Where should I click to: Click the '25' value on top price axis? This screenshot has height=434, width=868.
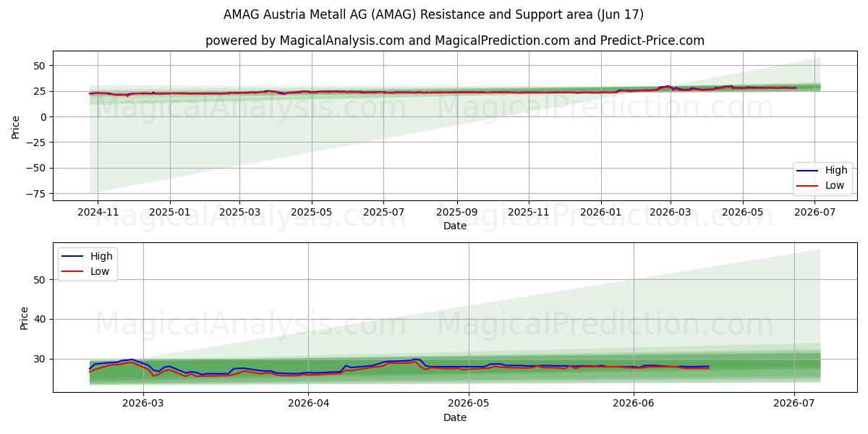coord(41,91)
